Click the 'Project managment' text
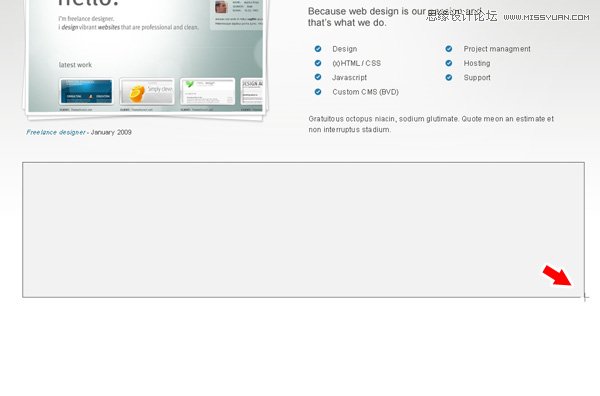The width and height of the screenshot is (600, 396). click(497, 49)
